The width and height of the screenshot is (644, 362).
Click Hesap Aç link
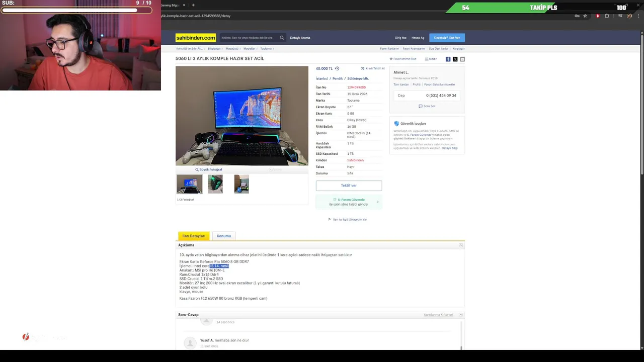[x=418, y=38]
